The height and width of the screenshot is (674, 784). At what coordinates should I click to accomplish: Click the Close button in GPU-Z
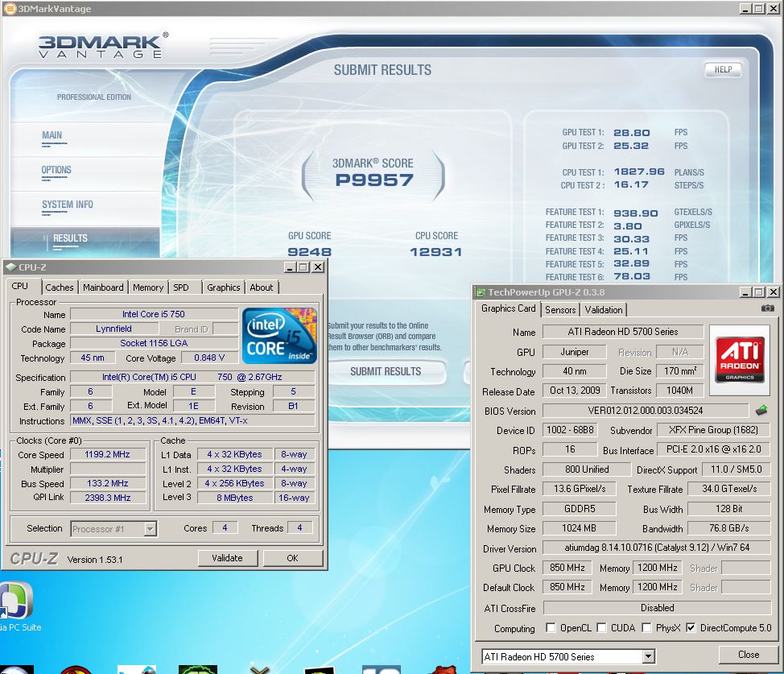click(x=749, y=655)
